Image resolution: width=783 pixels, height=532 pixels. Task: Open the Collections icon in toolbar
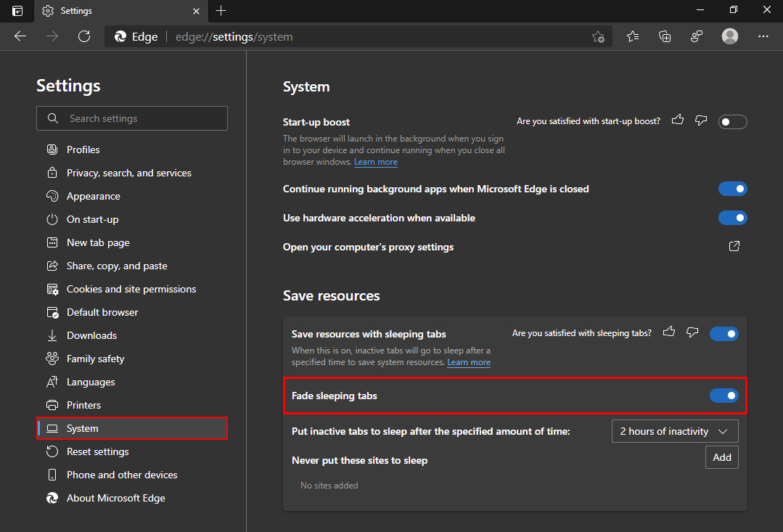[x=665, y=36]
